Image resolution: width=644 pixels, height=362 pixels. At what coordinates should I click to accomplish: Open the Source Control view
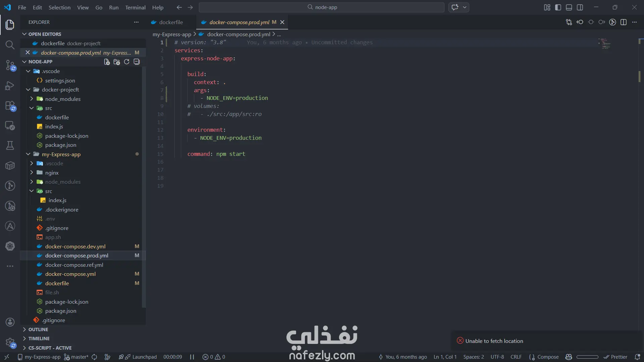(10, 65)
